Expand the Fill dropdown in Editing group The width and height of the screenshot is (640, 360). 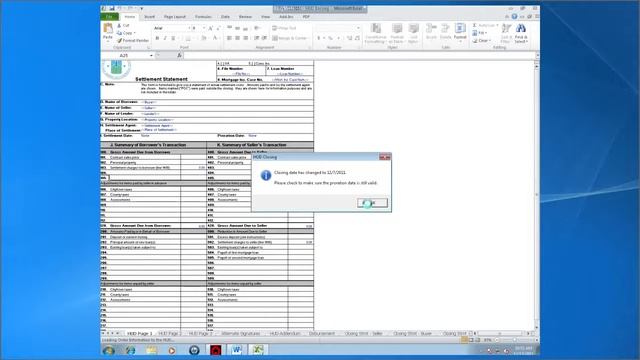click(486, 33)
